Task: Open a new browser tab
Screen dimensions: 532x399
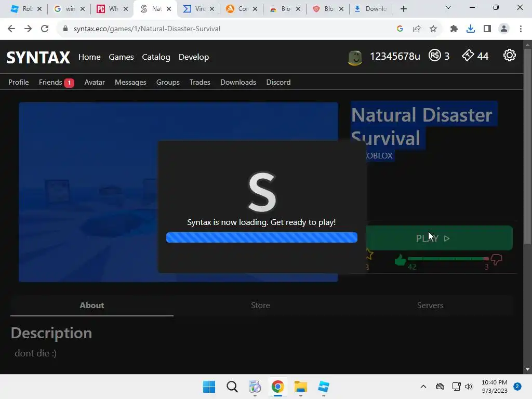Action: (403, 9)
